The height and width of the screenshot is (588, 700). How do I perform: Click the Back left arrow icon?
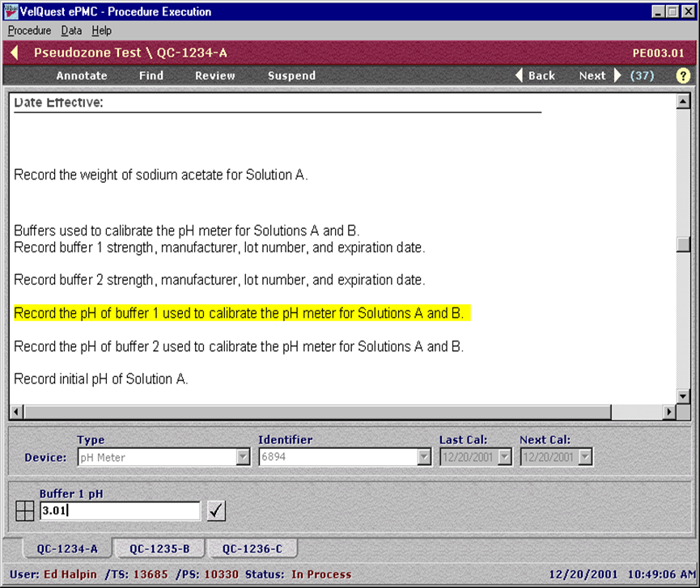tap(520, 75)
